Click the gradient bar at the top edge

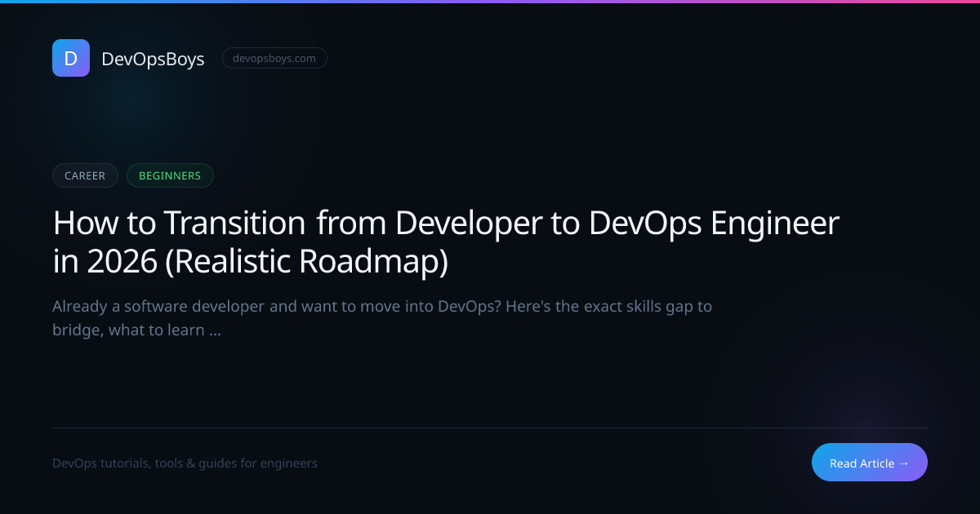click(x=490, y=2)
